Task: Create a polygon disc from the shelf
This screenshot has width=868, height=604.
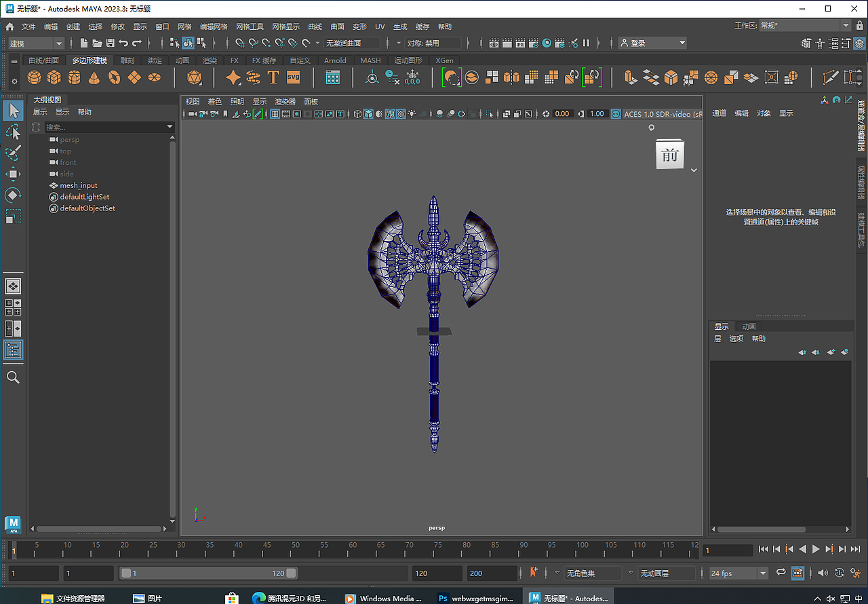Action: point(155,77)
